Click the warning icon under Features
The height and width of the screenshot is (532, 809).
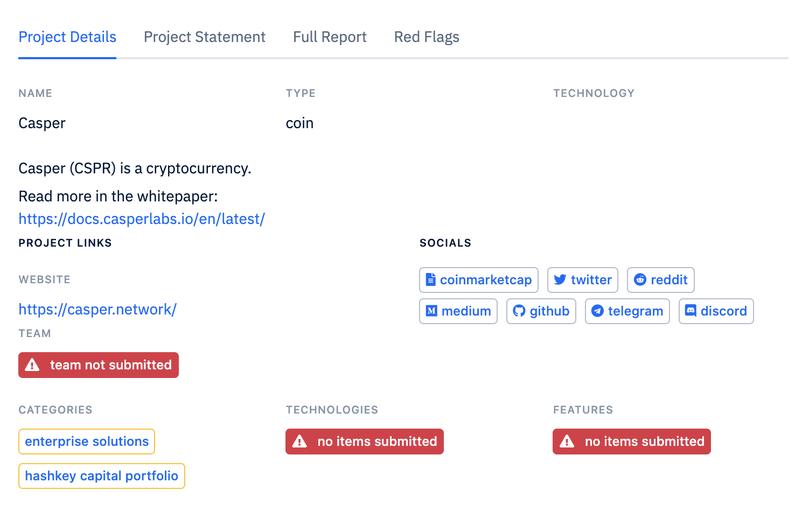point(567,442)
